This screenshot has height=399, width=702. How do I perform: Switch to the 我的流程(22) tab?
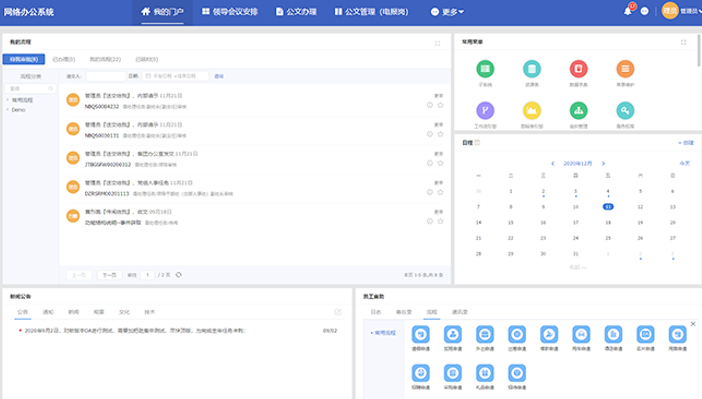click(105, 59)
